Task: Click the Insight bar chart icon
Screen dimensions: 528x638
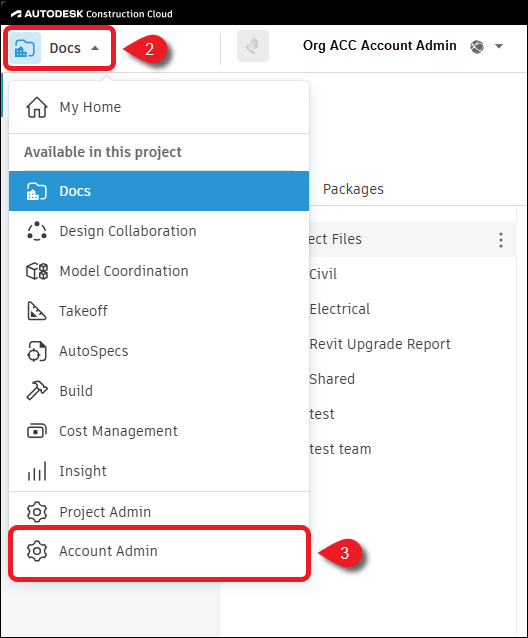Action: (37, 471)
